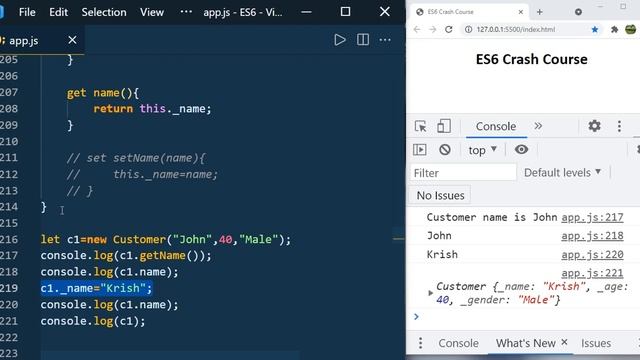Click 'Customer name is John' log message

click(x=492, y=217)
